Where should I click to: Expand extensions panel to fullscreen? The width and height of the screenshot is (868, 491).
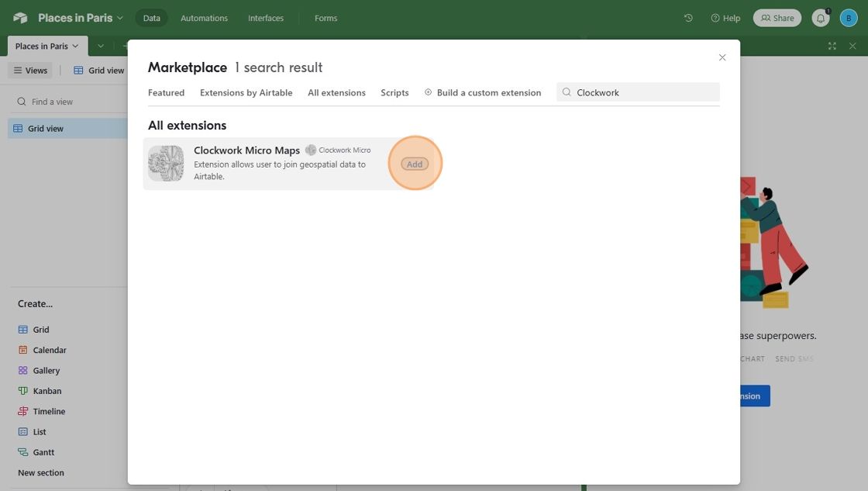(832, 46)
